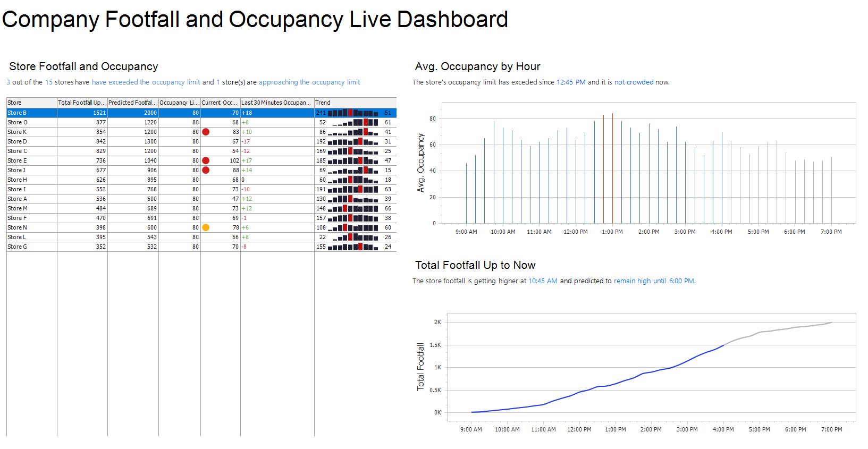The image size is (868, 449).
Task: Click current occupancy value 102
Action: pos(234,160)
